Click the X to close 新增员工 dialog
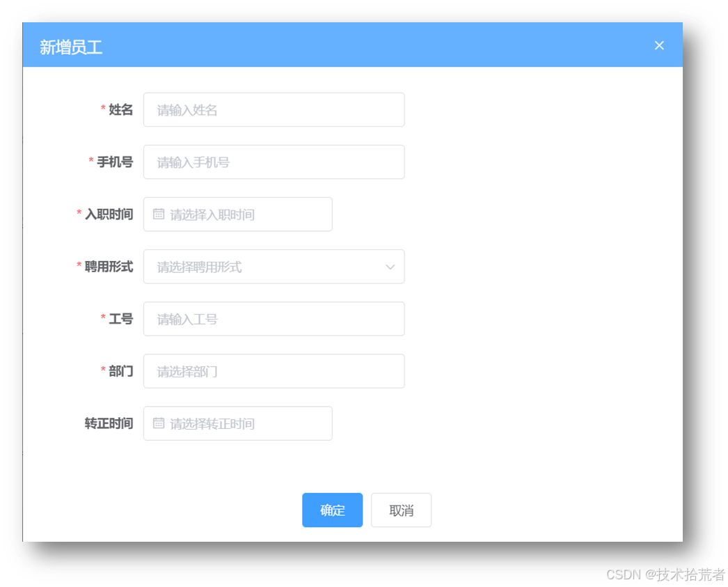The width and height of the screenshot is (728, 587). coord(659,45)
